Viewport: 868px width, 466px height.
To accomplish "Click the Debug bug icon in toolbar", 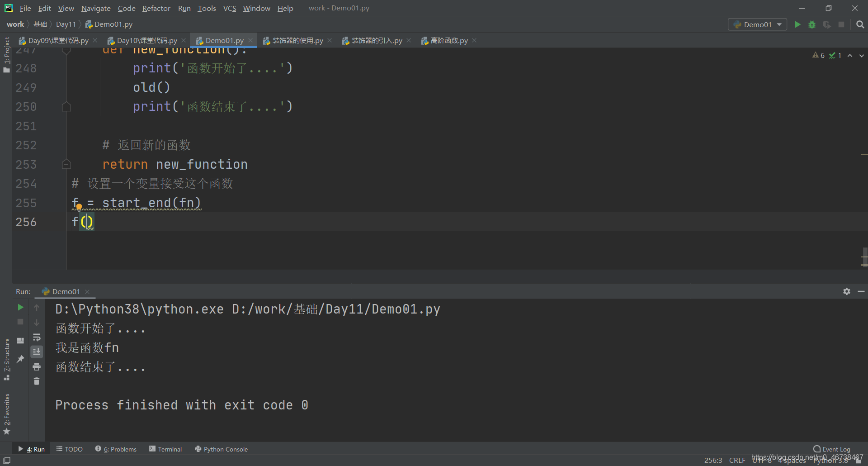I will [x=812, y=24].
